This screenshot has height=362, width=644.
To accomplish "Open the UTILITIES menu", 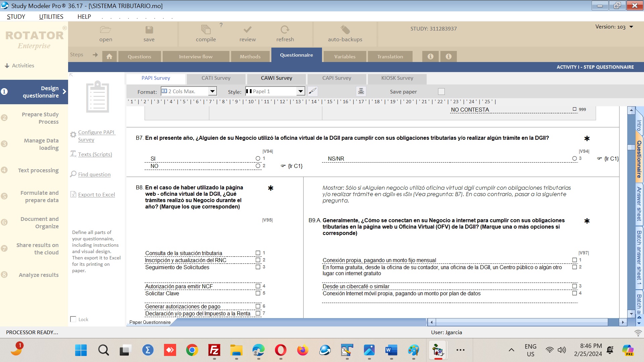I will [x=51, y=17].
